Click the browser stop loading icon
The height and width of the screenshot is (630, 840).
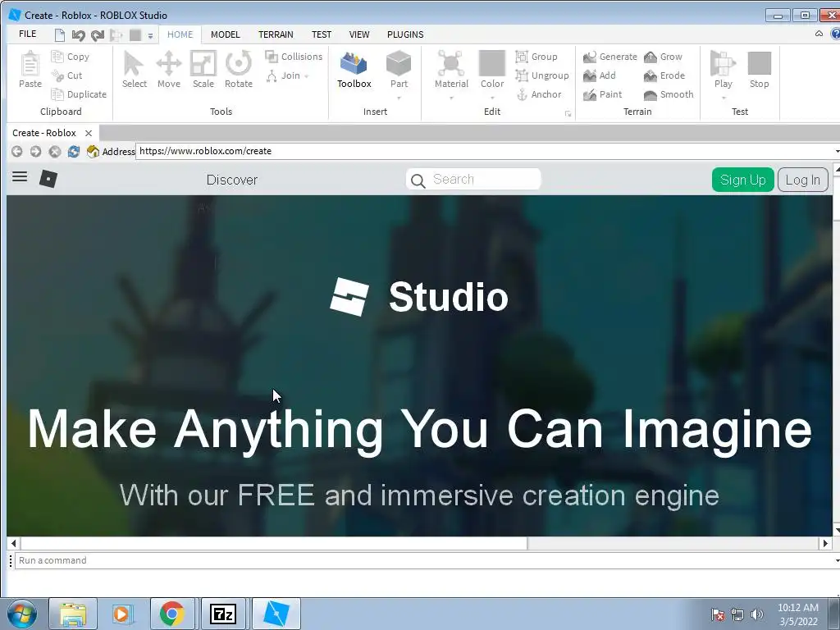click(x=55, y=152)
